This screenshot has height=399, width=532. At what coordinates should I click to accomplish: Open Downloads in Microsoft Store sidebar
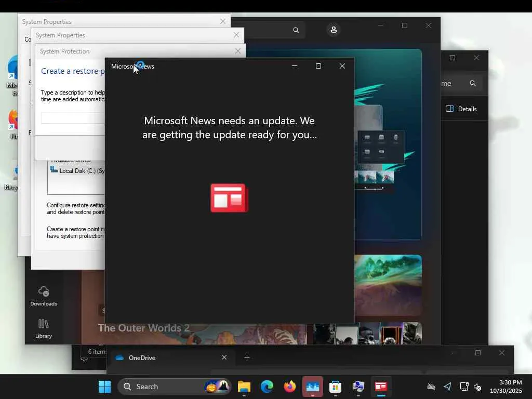tap(44, 296)
